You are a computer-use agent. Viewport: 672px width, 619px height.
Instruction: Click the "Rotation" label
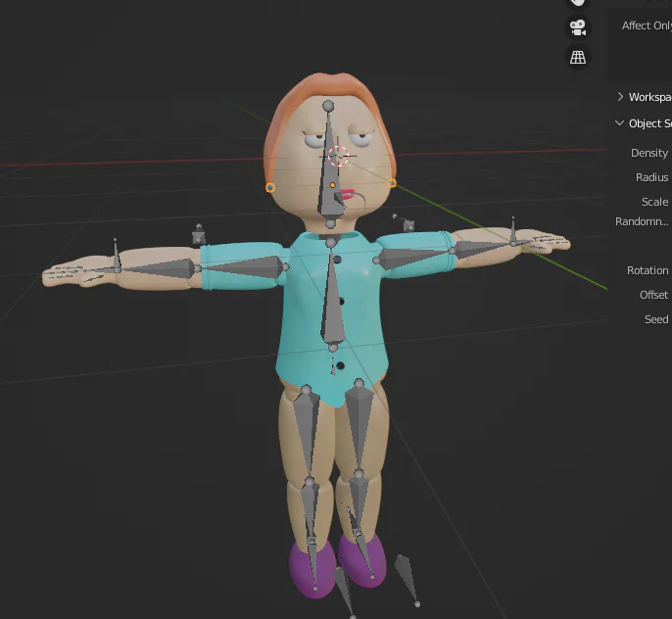click(648, 270)
